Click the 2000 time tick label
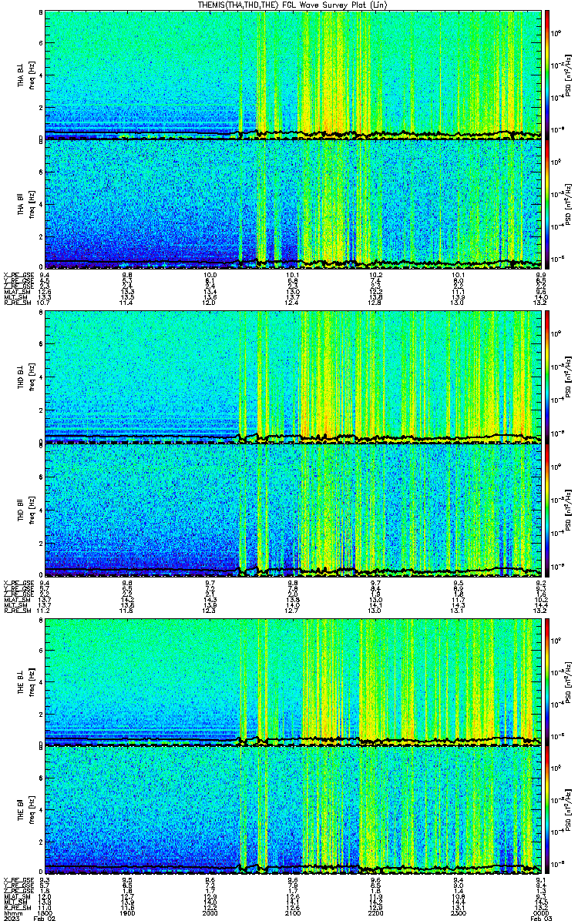Screen dimensions: 578x924 [210, 912]
